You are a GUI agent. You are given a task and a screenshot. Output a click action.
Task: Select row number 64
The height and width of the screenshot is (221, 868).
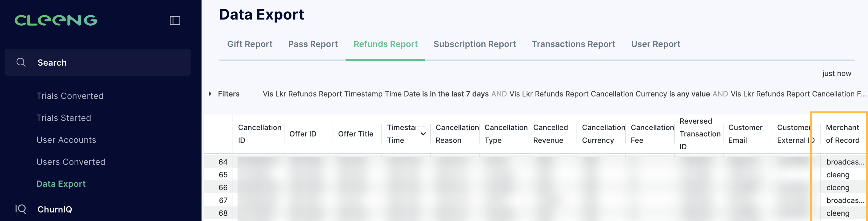click(223, 161)
